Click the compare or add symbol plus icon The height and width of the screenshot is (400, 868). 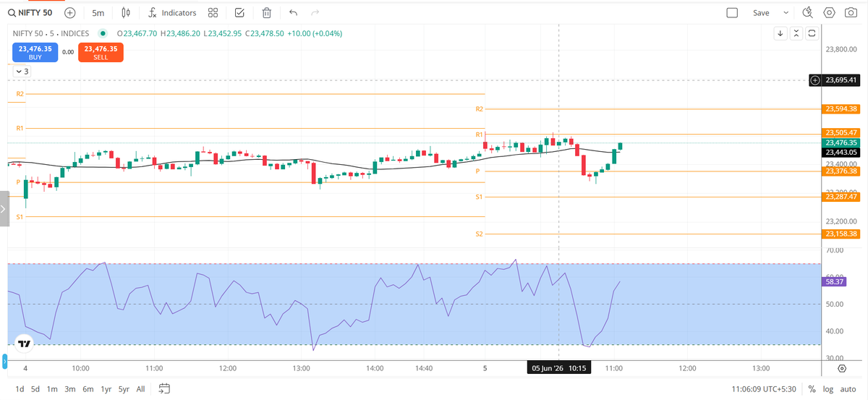pyautogui.click(x=70, y=12)
